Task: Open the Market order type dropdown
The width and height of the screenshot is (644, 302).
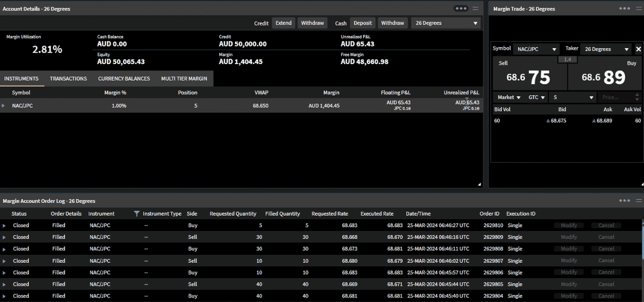Action: point(509,98)
